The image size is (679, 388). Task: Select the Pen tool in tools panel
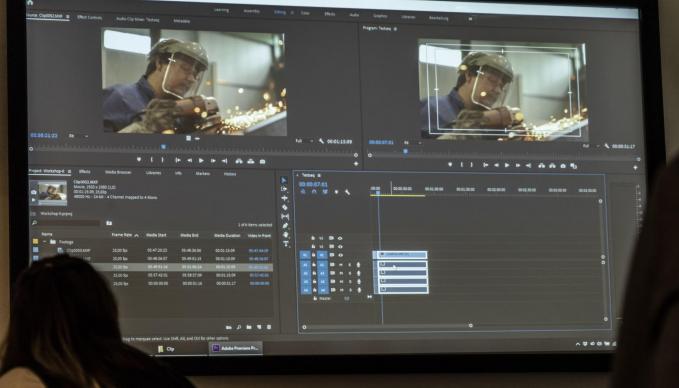[285, 226]
